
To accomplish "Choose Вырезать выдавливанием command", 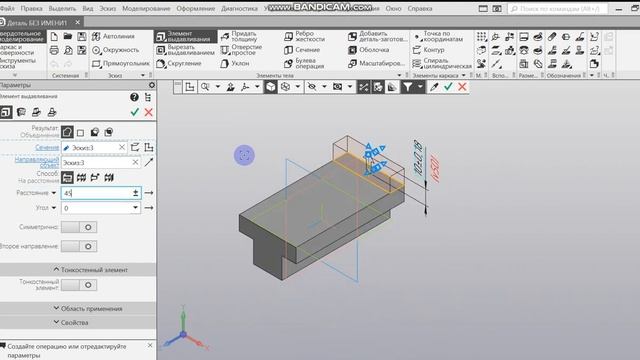I will click(186, 50).
